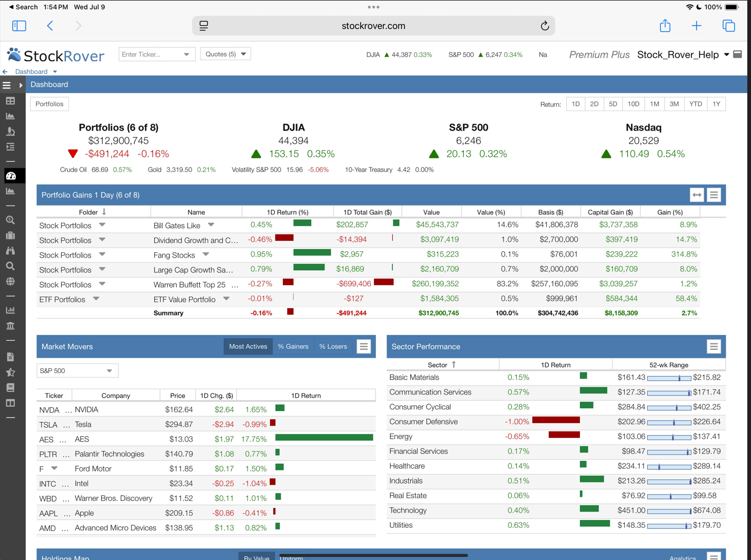Expand Bill Gates Like portfolio dropdown arrow
This screenshot has width=751, height=560.
(x=211, y=225)
